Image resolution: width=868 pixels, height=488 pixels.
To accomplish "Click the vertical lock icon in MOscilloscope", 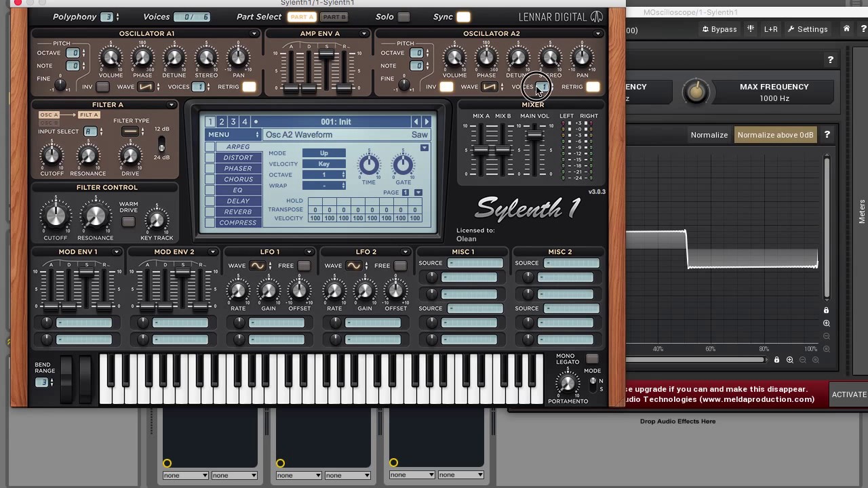I will (x=827, y=310).
